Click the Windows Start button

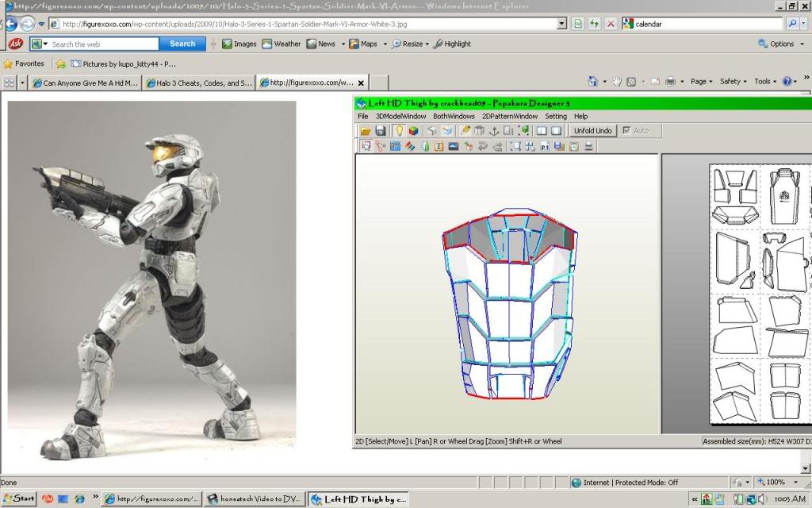click(x=19, y=498)
